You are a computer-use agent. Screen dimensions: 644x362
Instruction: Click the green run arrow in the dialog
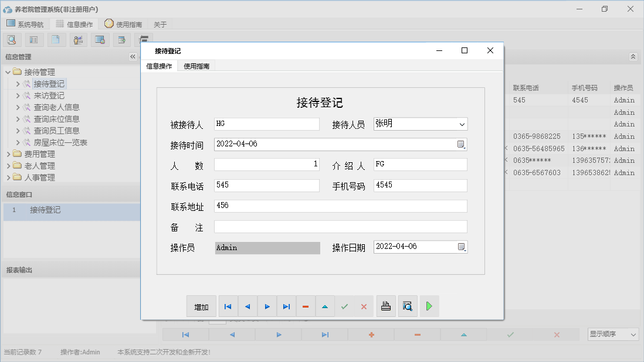tap(429, 306)
